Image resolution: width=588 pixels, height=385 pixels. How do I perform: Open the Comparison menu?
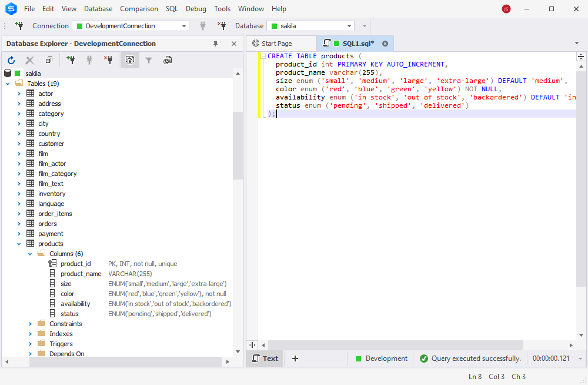point(139,9)
